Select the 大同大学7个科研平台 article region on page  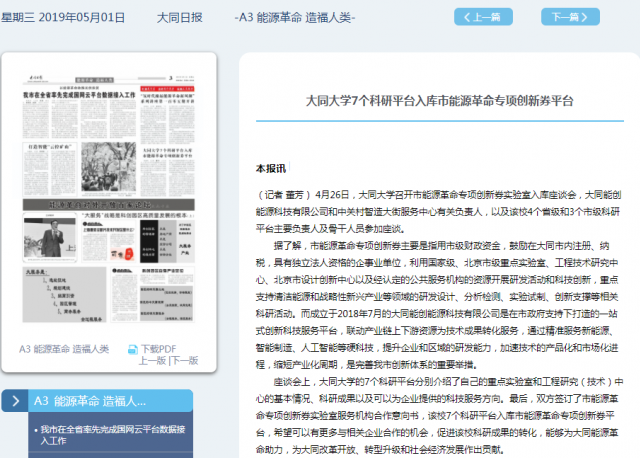pyautogui.click(x=167, y=171)
